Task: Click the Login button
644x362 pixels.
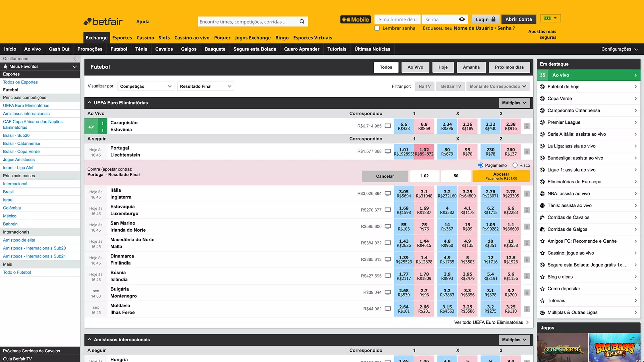Action: (485, 19)
